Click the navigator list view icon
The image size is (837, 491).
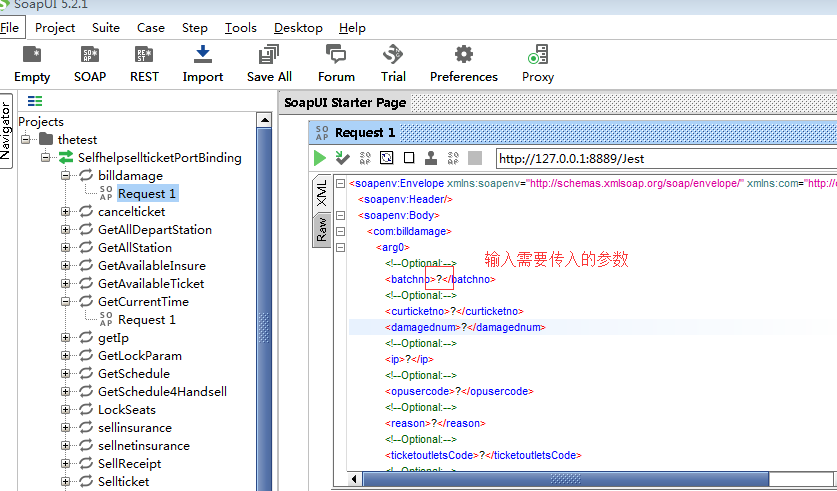pyautogui.click(x=35, y=101)
